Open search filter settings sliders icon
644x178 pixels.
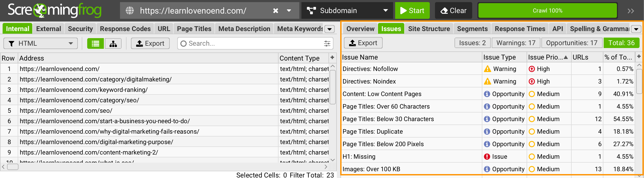(327, 44)
